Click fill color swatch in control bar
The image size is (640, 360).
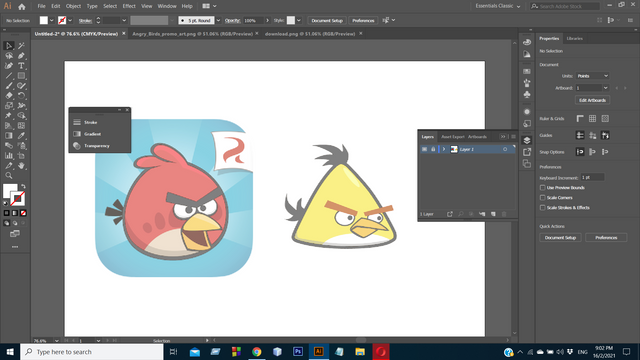pyautogui.click(x=43, y=20)
